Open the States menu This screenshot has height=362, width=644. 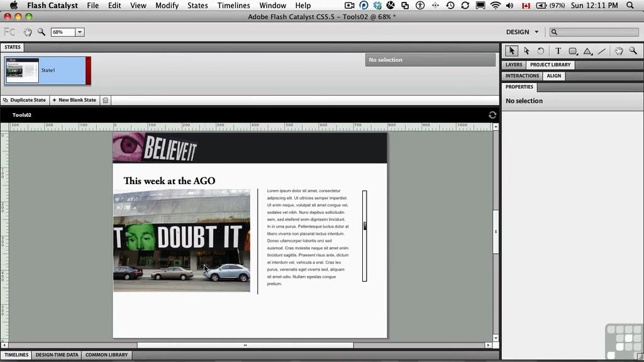pyautogui.click(x=197, y=5)
